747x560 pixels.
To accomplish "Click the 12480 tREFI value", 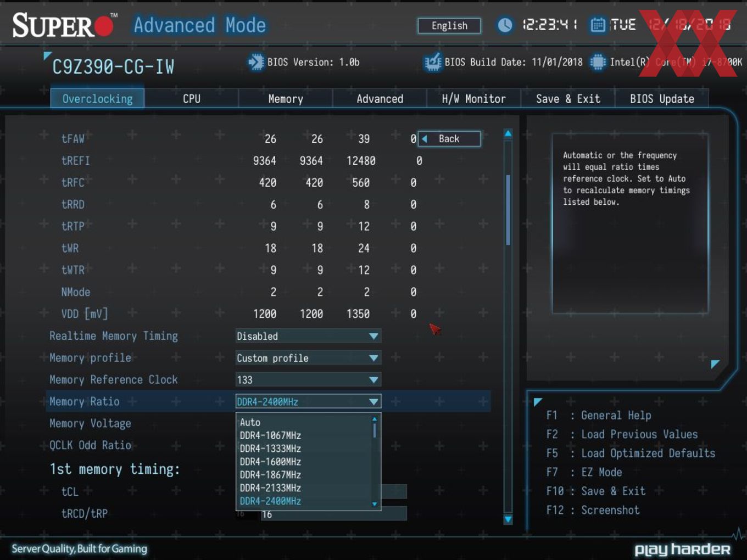I will (361, 161).
